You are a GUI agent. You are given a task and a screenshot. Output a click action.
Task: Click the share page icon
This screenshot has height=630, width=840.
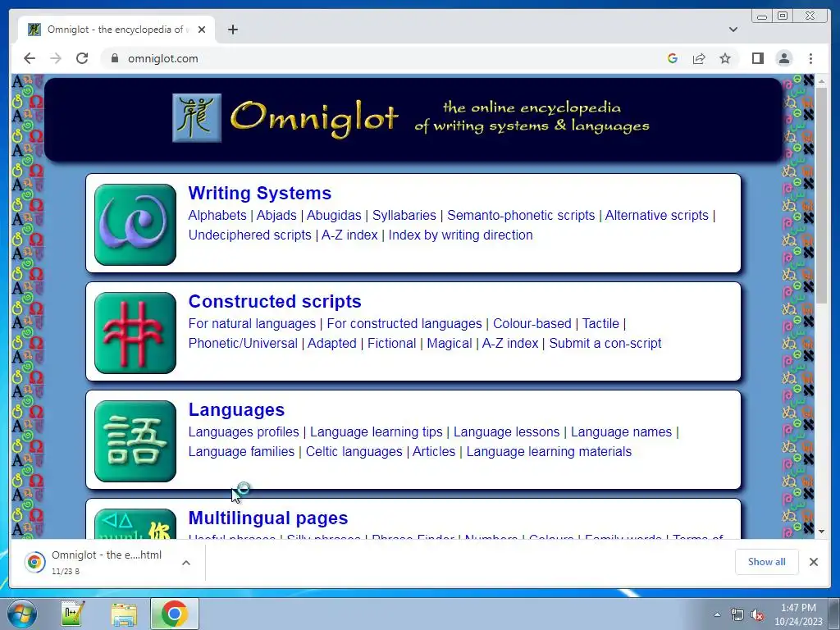[x=699, y=58]
